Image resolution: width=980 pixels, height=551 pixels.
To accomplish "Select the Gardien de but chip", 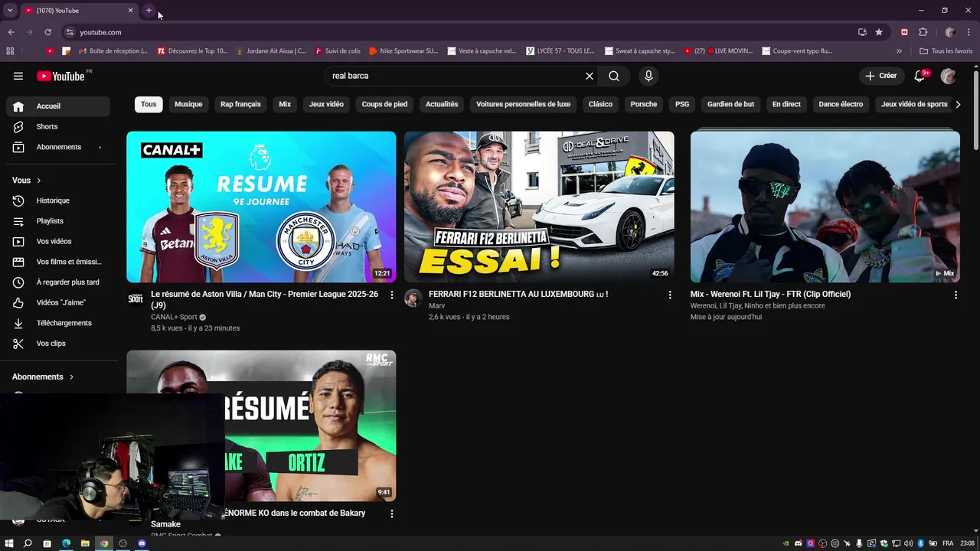I will (x=730, y=104).
